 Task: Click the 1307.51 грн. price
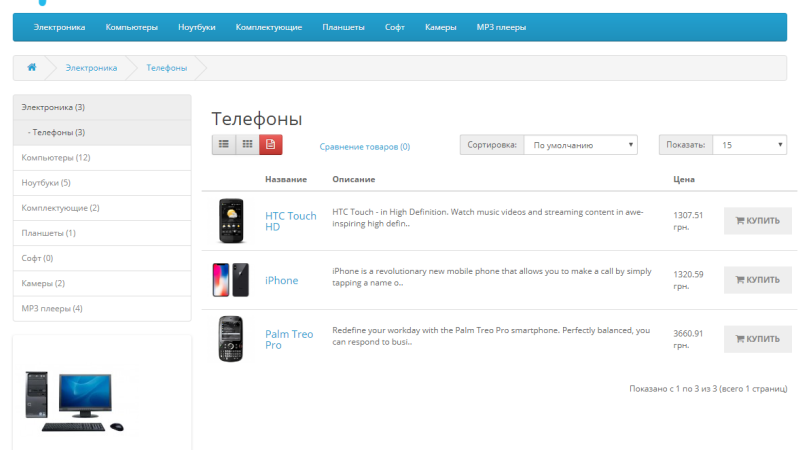click(688, 221)
